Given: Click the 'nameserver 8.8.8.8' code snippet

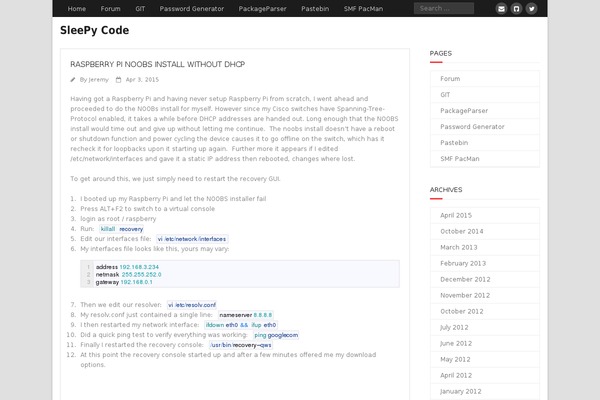Looking at the screenshot, I should [246, 315].
